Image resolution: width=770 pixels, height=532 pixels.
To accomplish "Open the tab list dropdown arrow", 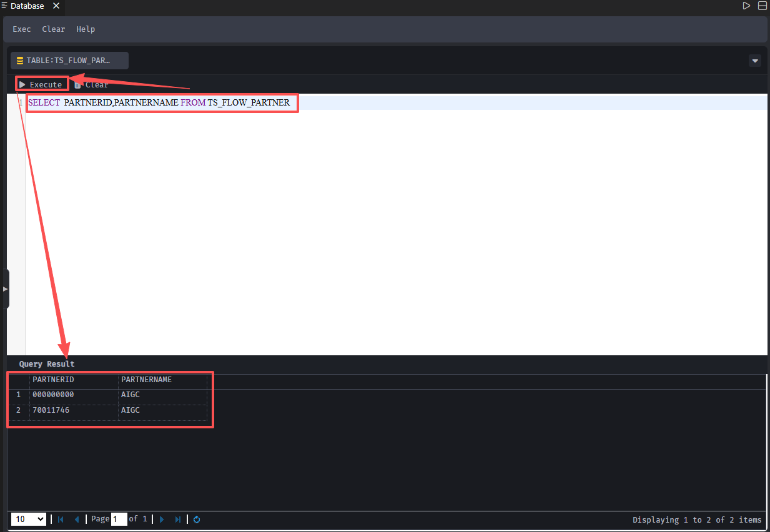I will (755, 61).
